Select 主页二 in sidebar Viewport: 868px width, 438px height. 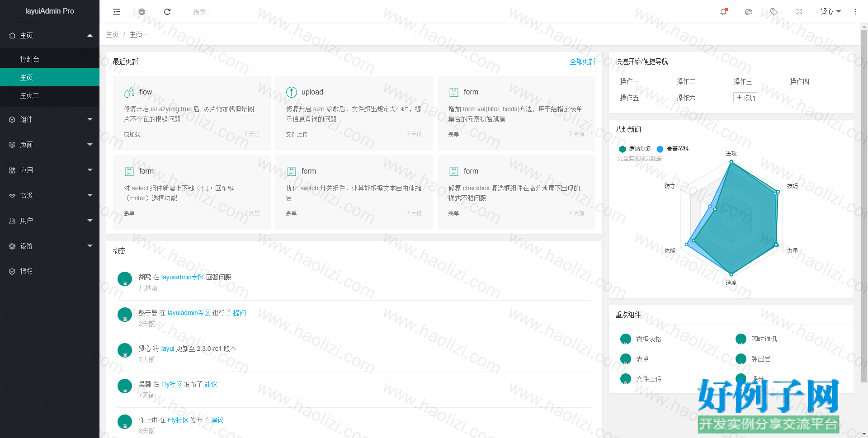point(50,95)
